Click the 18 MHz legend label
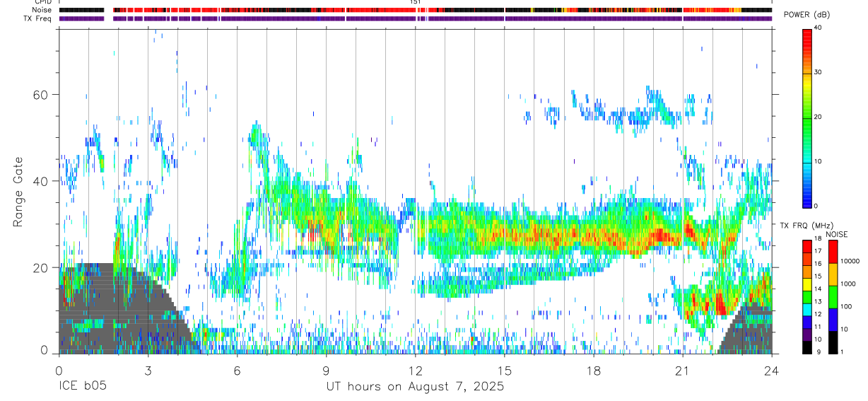The image size is (868, 401). 818,238
